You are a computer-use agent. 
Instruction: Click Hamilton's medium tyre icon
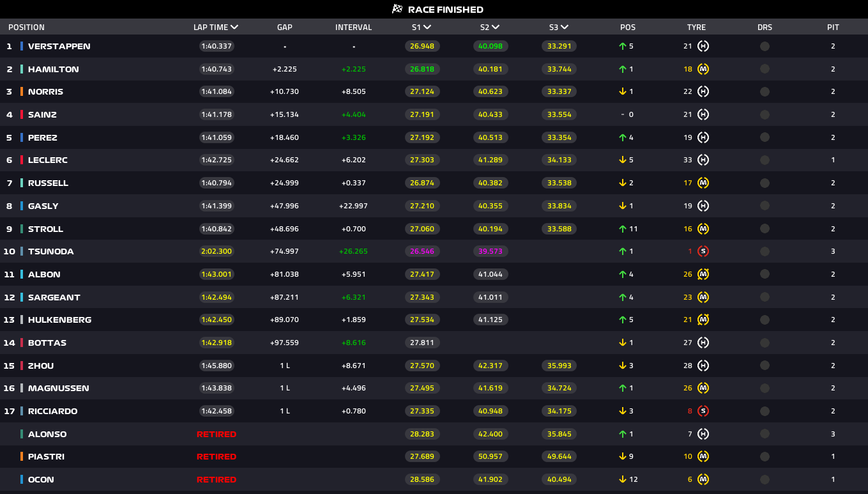click(x=703, y=69)
